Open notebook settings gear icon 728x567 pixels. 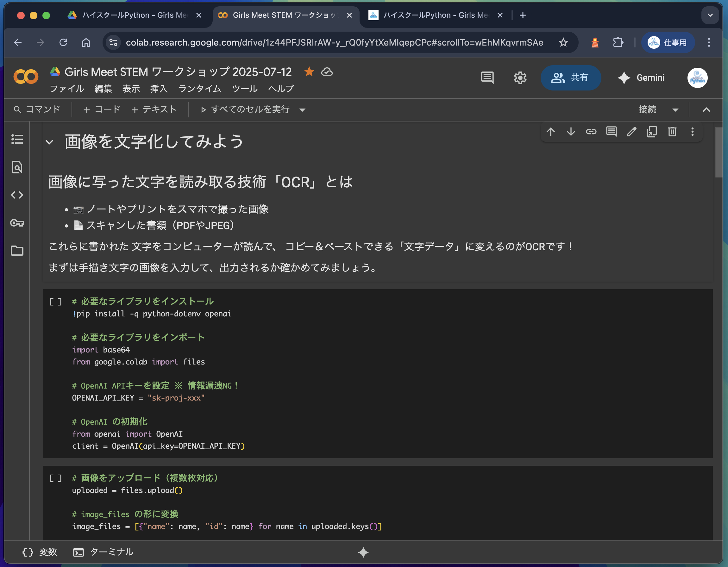coord(520,78)
